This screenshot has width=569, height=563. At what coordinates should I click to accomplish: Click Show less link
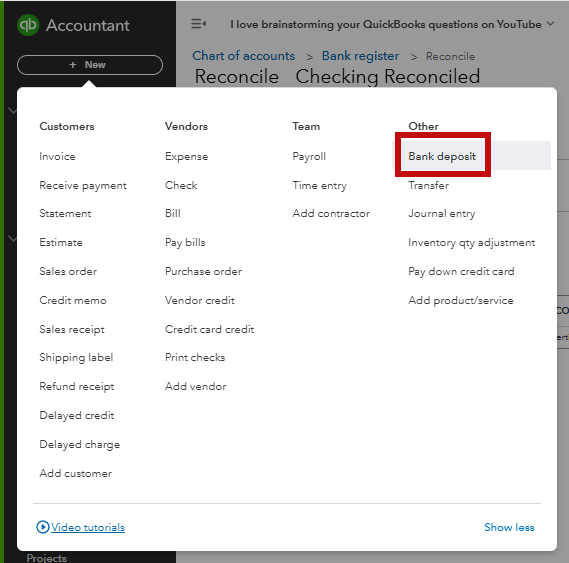[x=509, y=527]
